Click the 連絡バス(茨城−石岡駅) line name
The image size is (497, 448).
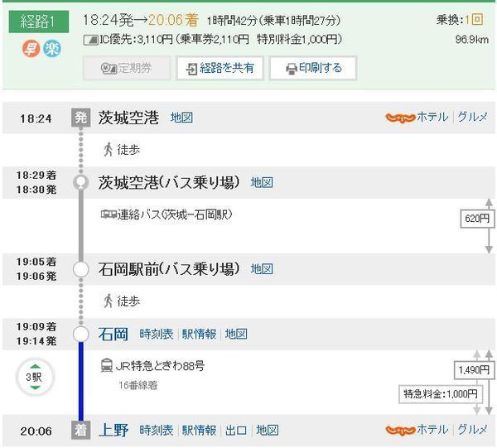point(175,214)
